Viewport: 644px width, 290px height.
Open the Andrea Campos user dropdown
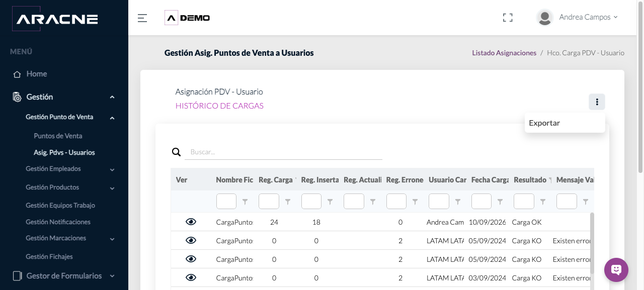pyautogui.click(x=588, y=17)
